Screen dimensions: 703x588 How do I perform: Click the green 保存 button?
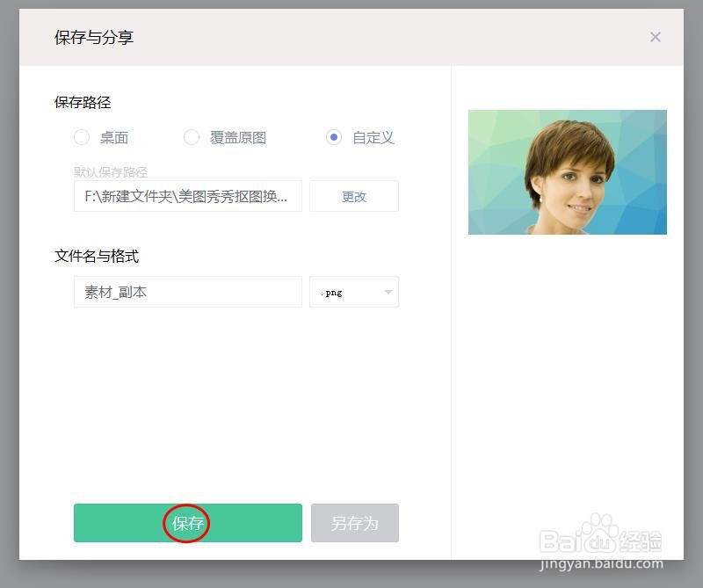(188, 523)
